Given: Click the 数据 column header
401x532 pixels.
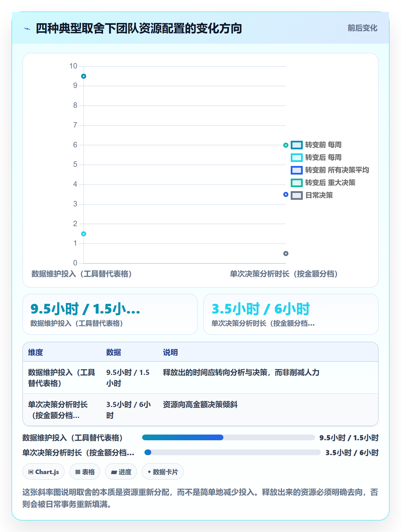Looking at the screenshot, I should pos(114,352).
